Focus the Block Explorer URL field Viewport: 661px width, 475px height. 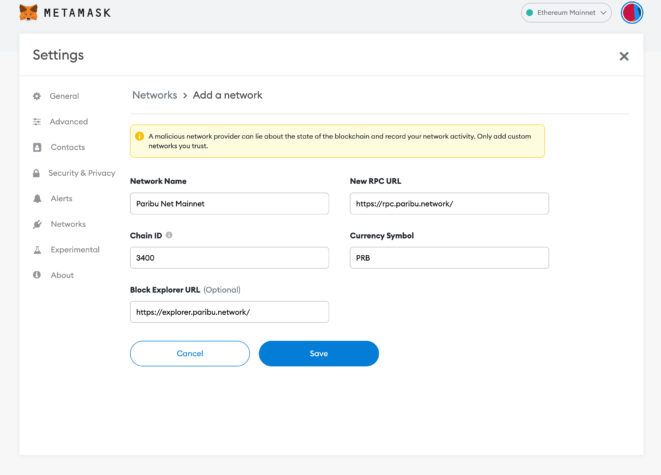coord(229,312)
